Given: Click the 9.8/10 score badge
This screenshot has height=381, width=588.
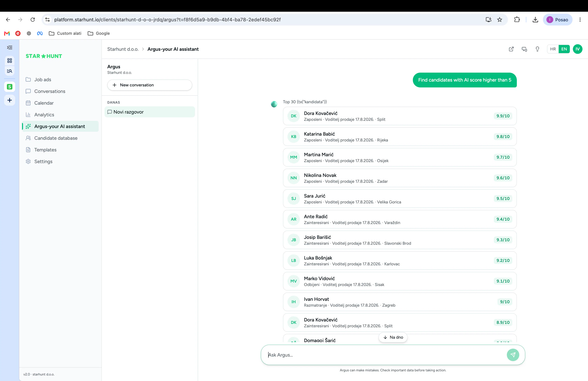Looking at the screenshot, I should (503, 137).
